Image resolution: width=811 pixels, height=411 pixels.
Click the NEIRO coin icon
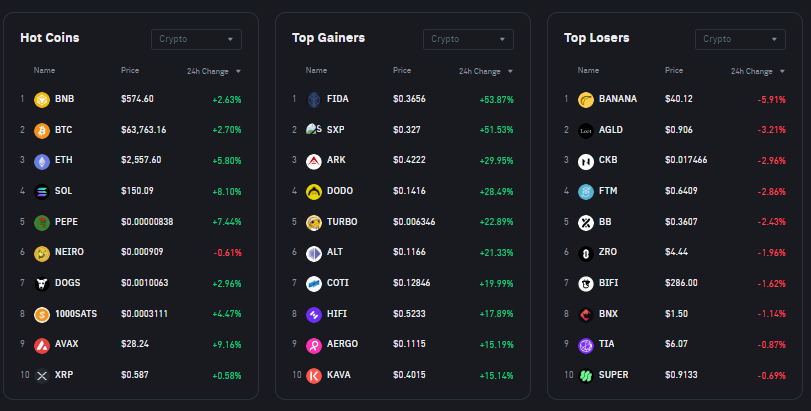pos(42,253)
